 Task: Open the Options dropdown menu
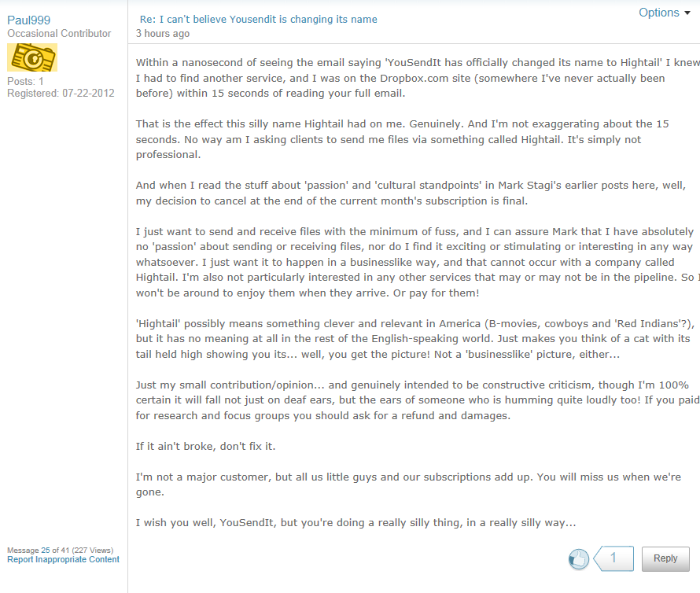tap(658, 13)
